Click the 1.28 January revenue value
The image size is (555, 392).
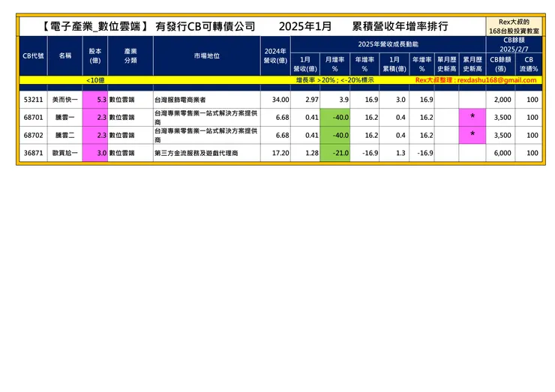312,153
